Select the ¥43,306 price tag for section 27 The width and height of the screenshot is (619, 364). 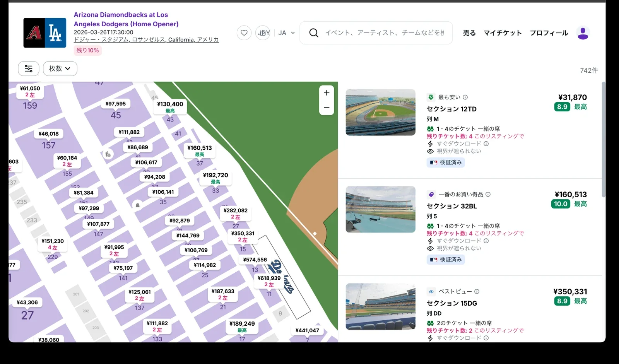(27, 302)
